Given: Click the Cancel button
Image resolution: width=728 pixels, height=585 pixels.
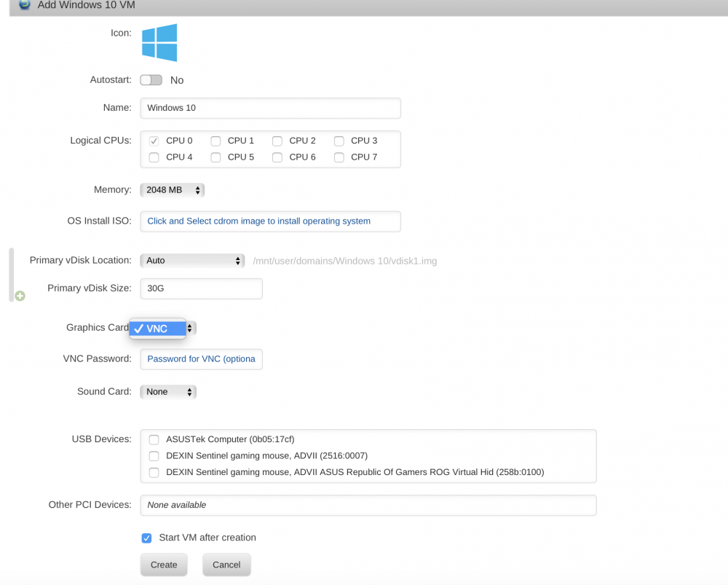Looking at the screenshot, I should coord(226,565).
